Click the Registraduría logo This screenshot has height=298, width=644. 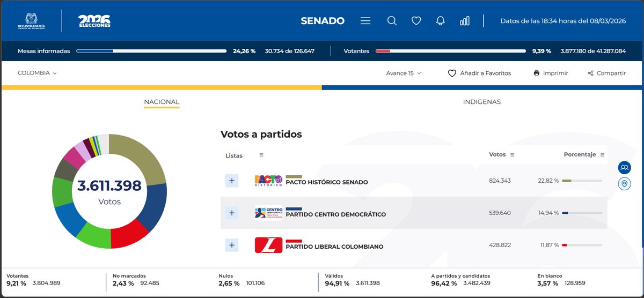coord(31,21)
